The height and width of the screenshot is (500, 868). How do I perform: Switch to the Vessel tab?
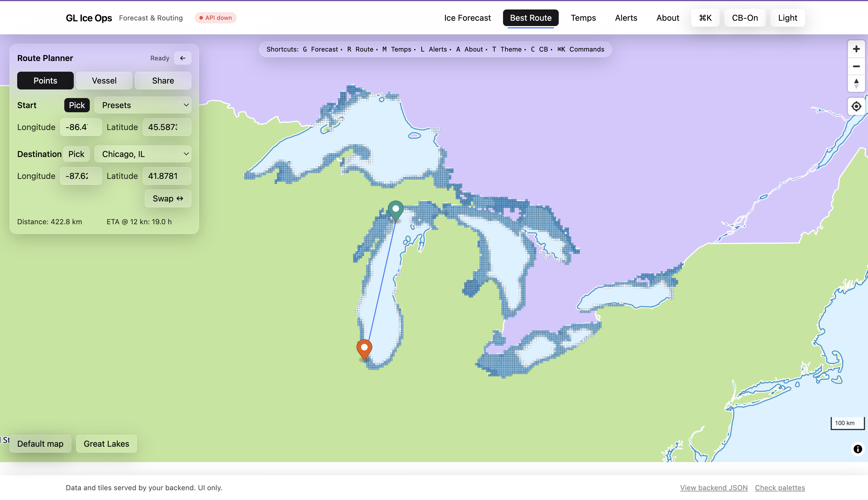pos(104,80)
